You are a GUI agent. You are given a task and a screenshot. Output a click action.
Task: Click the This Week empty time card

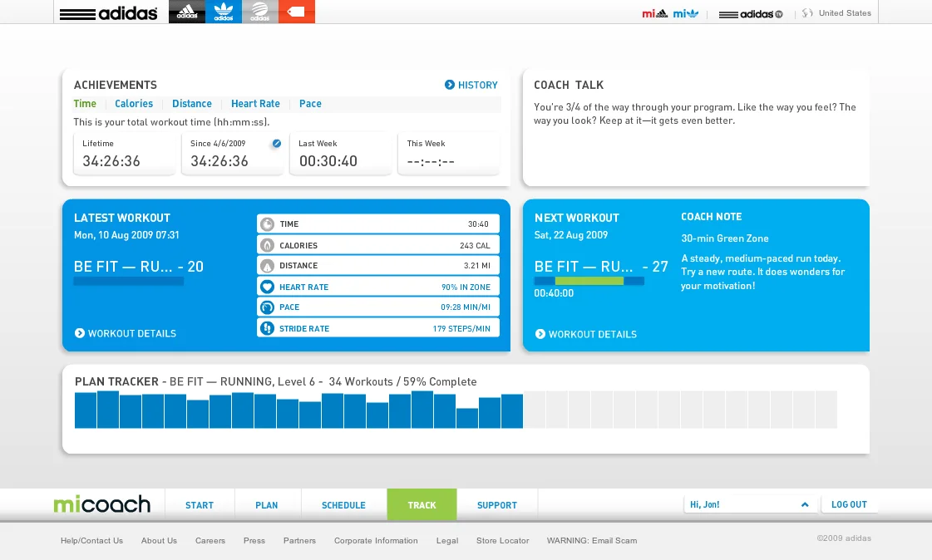[449, 153]
